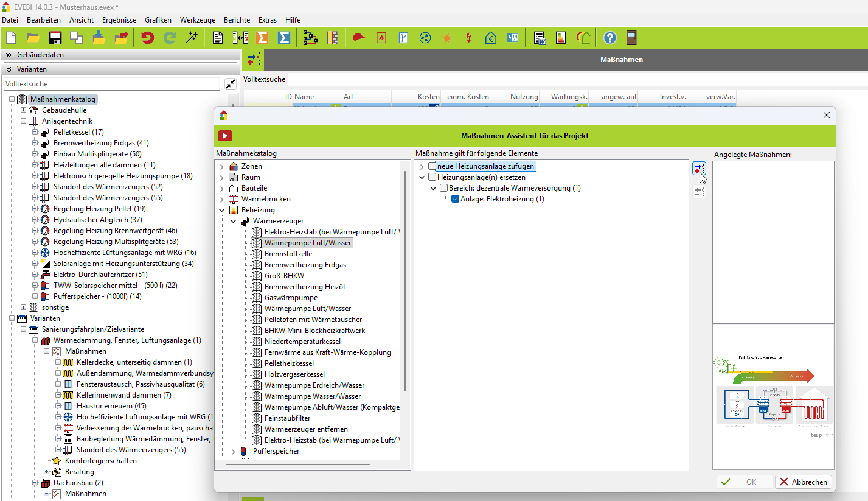
Task: Expand the Zonen node in Maßnahmekatalog
Action: (221, 166)
